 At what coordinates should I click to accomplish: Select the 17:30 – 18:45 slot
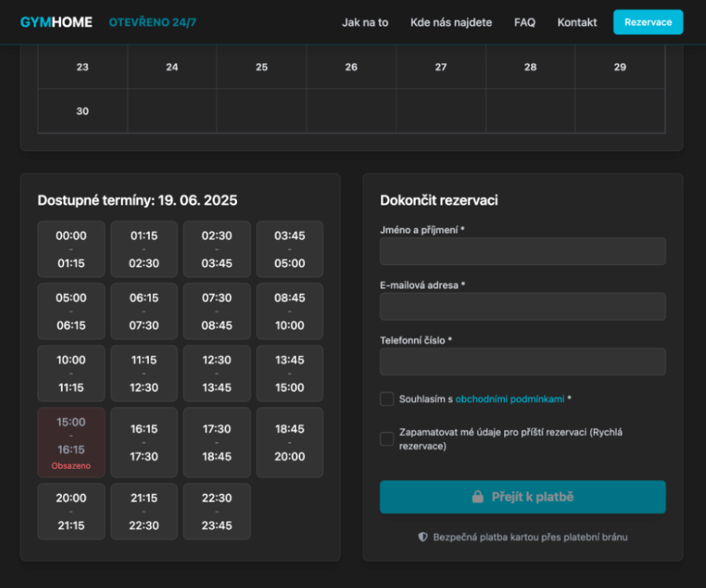[217, 443]
